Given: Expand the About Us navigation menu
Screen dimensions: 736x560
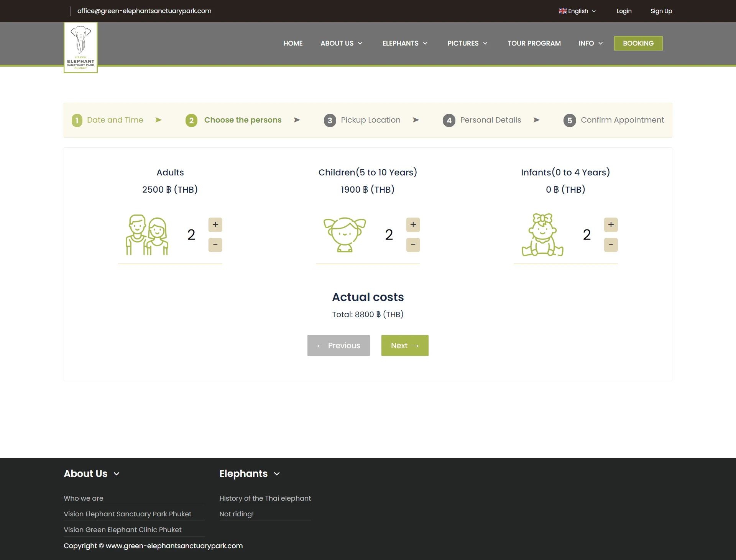Looking at the screenshot, I should click(341, 43).
